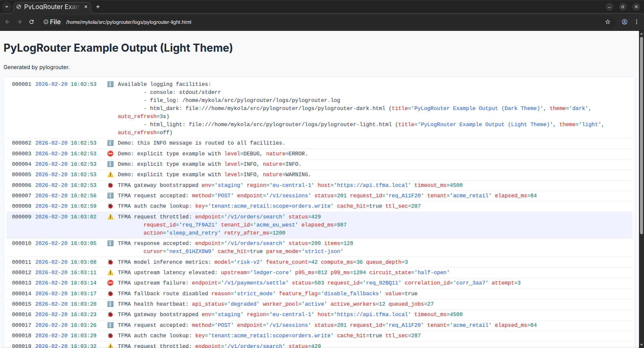Click 'auto_refresh=off' text in row 000001
The height and width of the screenshot is (348, 644).
pyautogui.click(x=144, y=133)
